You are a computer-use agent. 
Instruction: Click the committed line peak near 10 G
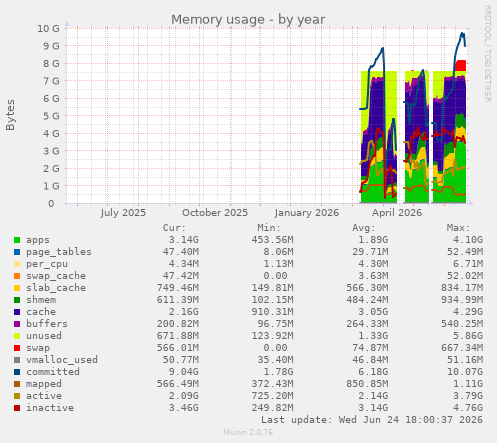tap(462, 34)
